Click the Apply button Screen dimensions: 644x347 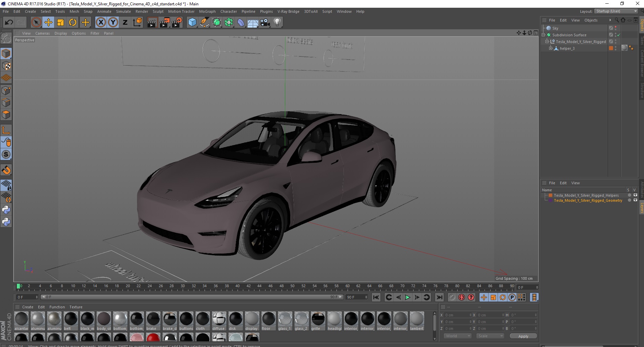(523, 336)
